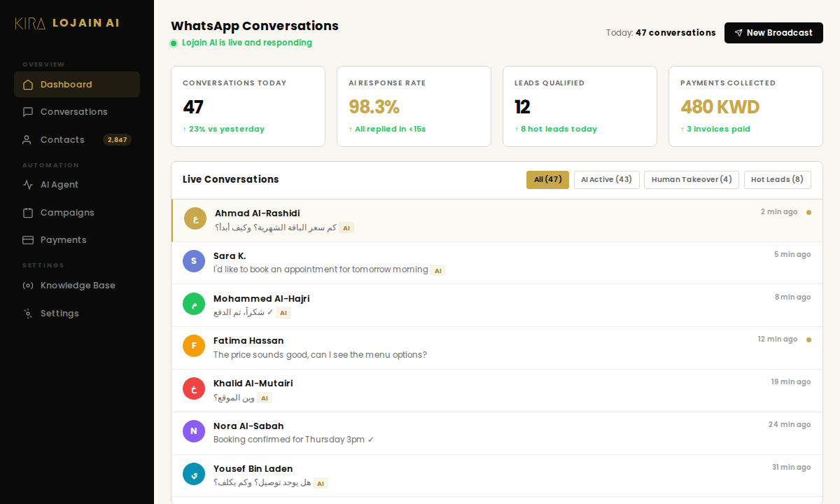Open Contacts via the person icon
Screen dimensions: 840x504
[27, 139]
